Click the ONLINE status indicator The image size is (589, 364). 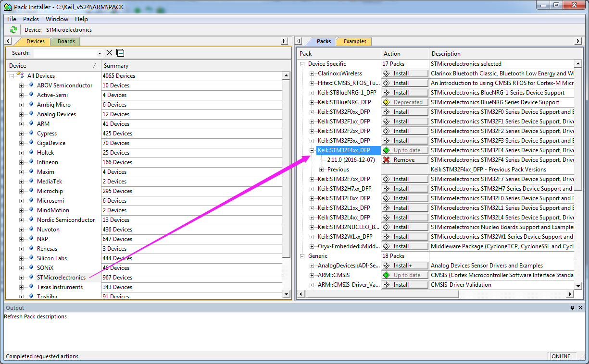[x=561, y=356]
